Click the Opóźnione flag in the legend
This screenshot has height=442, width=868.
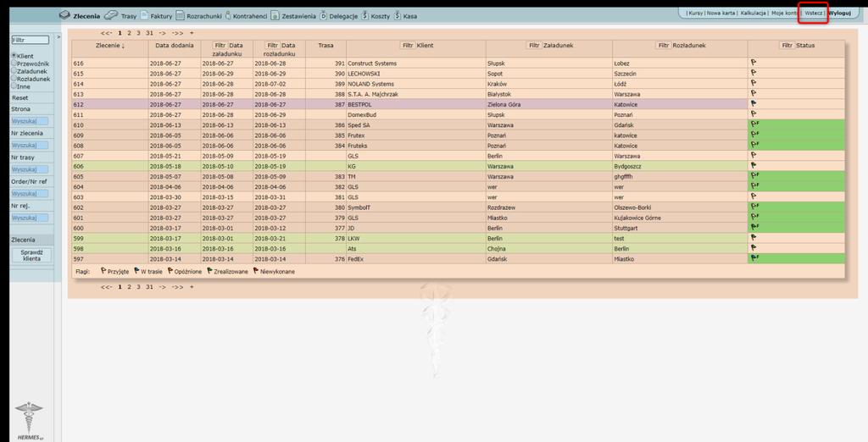pyautogui.click(x=170, y=271)
